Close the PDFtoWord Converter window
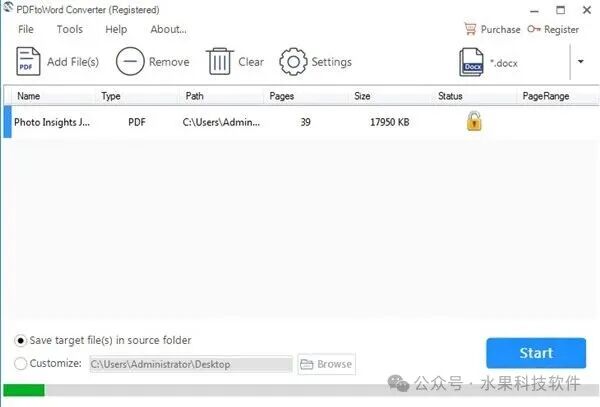 tap(587, 10)
